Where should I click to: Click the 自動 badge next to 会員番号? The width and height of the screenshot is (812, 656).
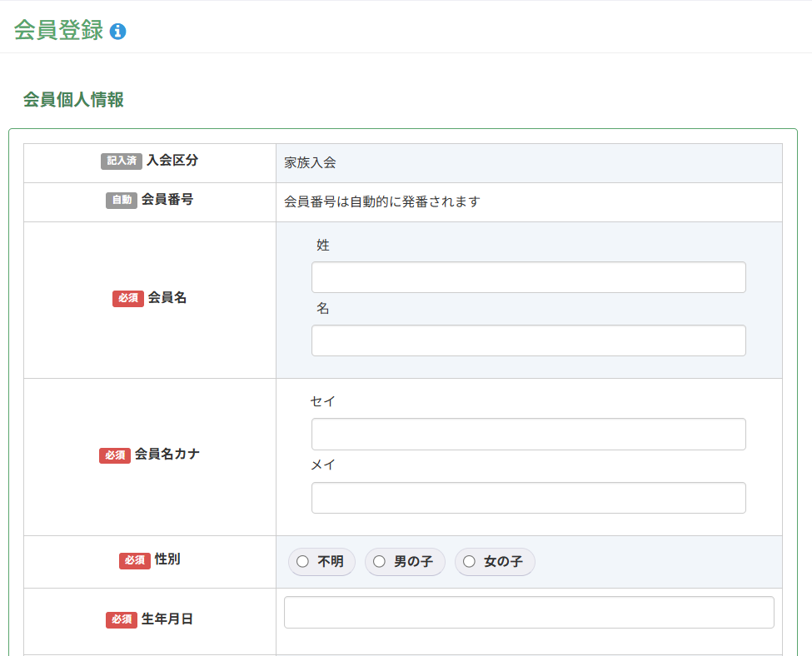click(121, 200)
